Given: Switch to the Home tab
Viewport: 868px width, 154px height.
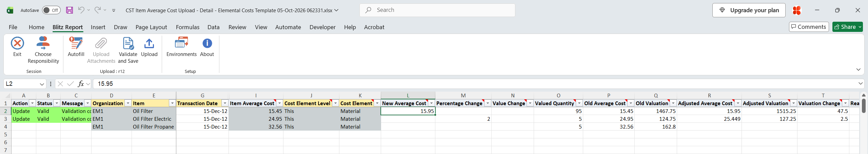Looking at the screenshot, I should [36, 27].
